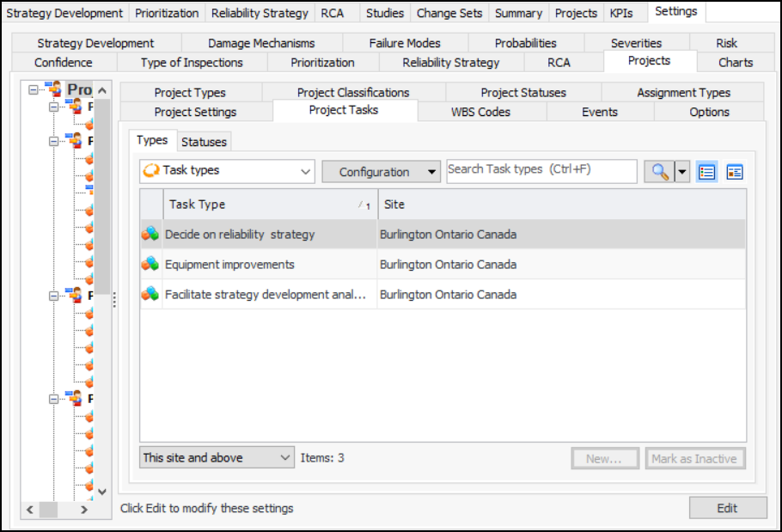
Task: Open the Studies top-level tab
Action: [384, 13]
